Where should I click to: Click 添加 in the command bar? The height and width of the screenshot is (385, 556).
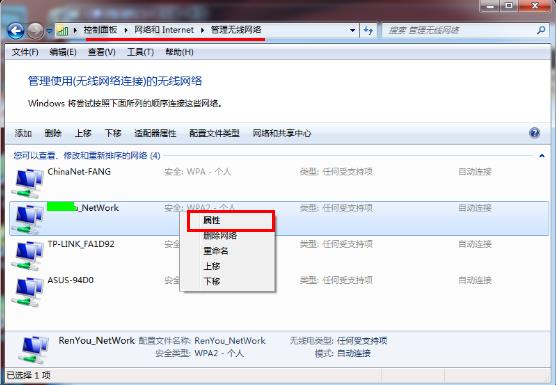[x=23, y=134]
